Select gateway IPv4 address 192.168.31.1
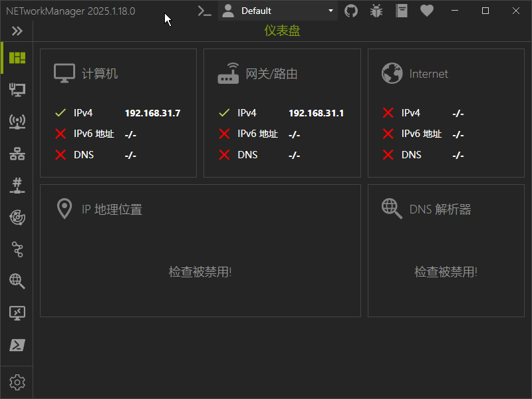 317,113
